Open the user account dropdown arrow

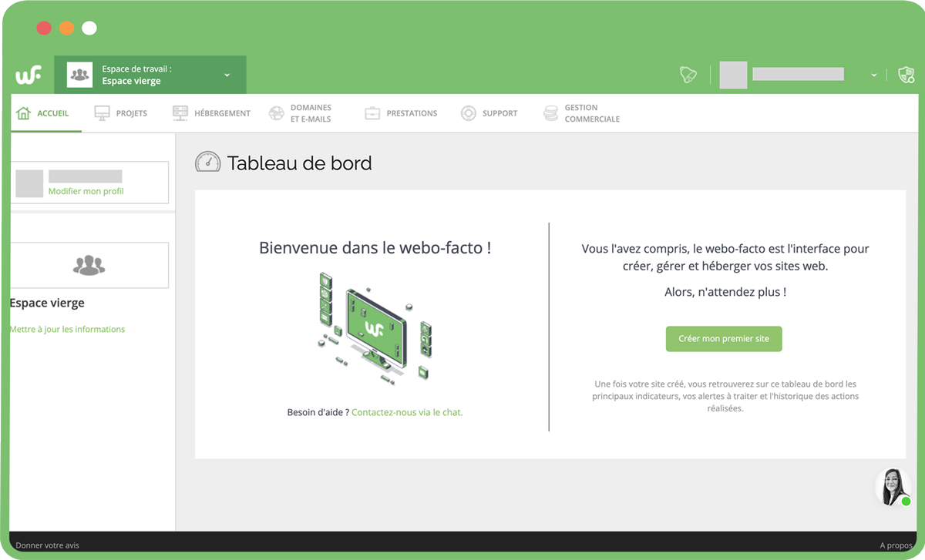click(872, 75)
